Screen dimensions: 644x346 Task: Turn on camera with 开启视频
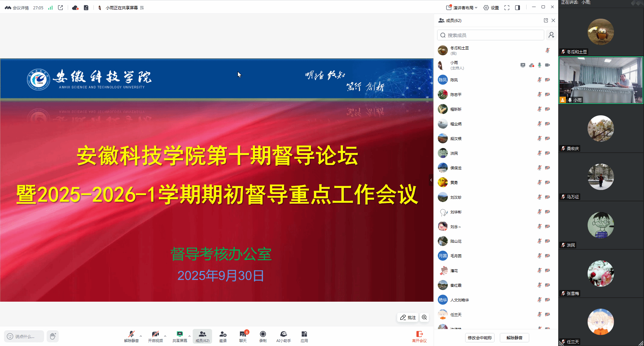pyautogui.click(x=155, y=336)
